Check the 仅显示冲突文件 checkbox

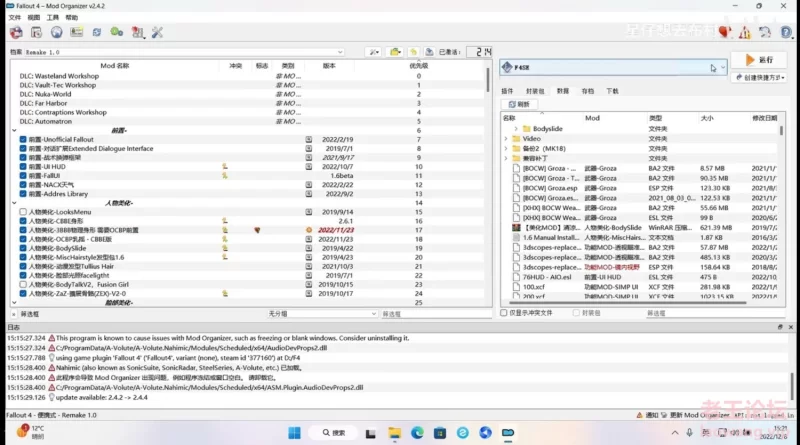pos(504,313)
